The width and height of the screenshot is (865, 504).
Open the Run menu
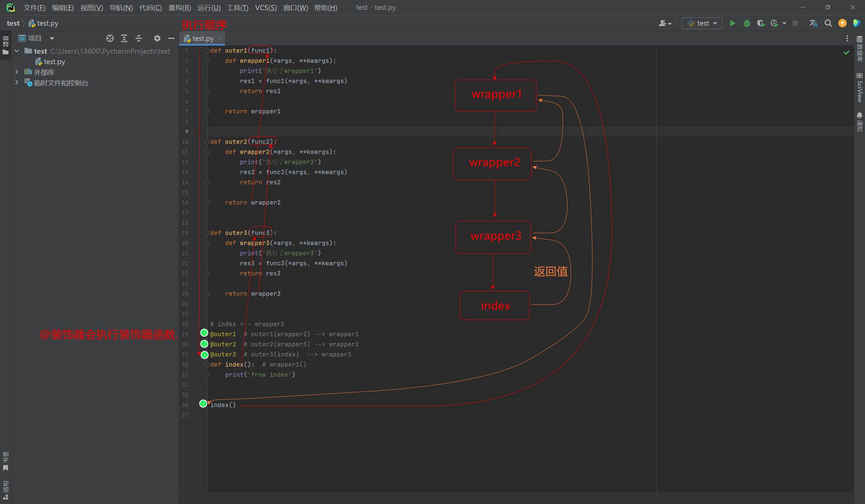[x=209, y=7]
